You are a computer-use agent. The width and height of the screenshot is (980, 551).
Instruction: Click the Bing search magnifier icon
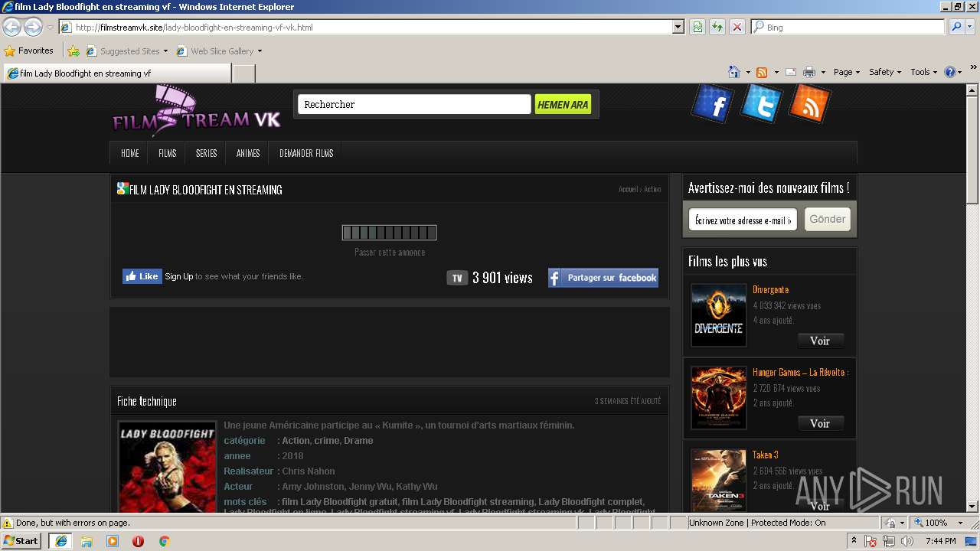coord(955,28)
